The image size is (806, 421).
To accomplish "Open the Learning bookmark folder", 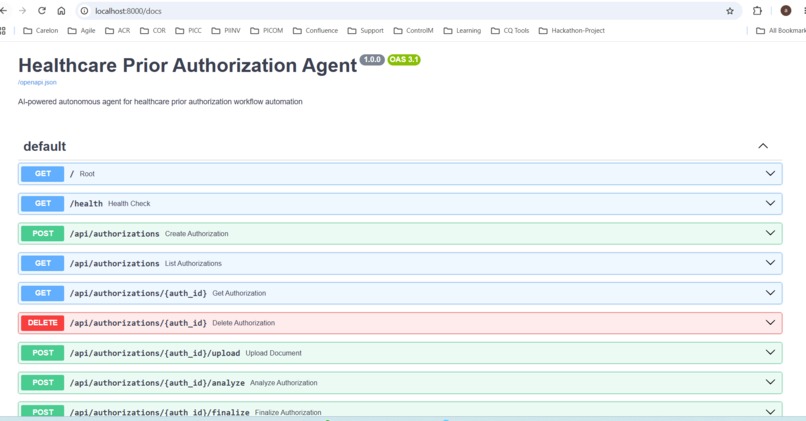I will pyautogui.click(x=462, y=31).
